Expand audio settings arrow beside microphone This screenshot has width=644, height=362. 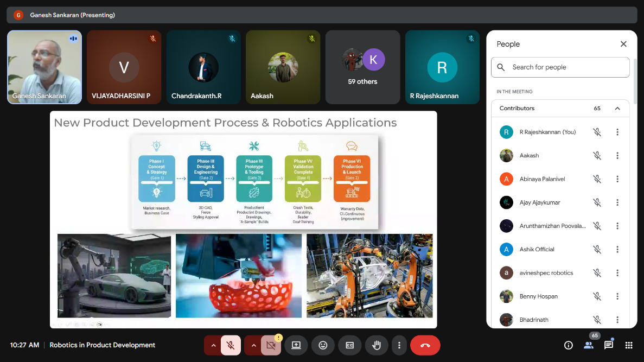click(213, 345)
